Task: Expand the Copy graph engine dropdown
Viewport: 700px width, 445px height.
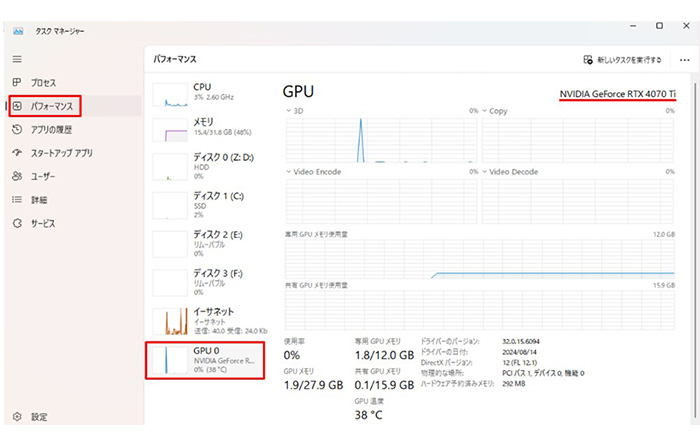Action: click(x=487, y=110)
